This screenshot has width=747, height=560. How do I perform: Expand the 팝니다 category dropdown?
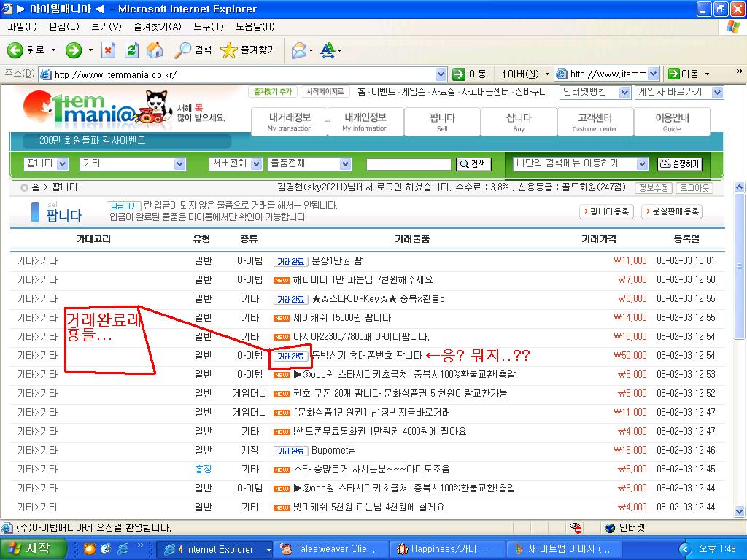47,164
